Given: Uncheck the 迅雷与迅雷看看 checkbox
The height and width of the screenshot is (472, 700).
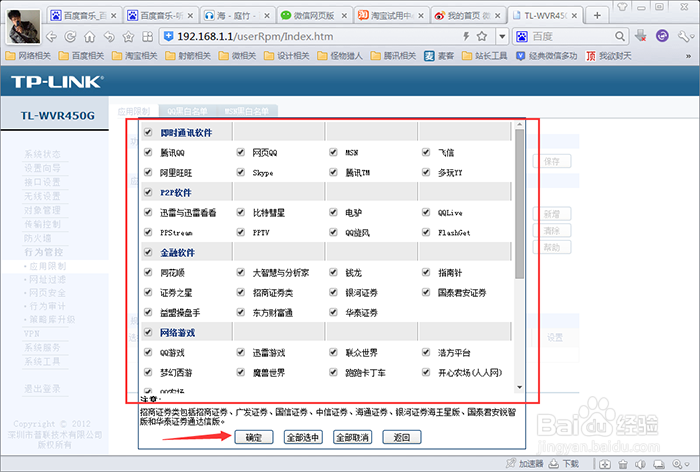Looking at the screenshot, I should click(x=148, y=212).
